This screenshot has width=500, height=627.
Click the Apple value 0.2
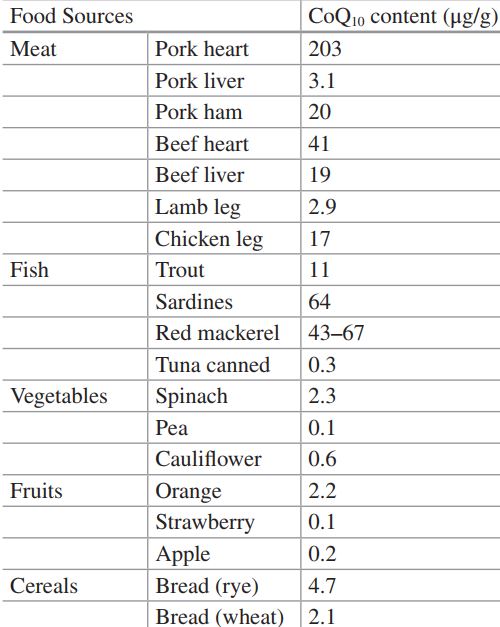click(322, 554)
